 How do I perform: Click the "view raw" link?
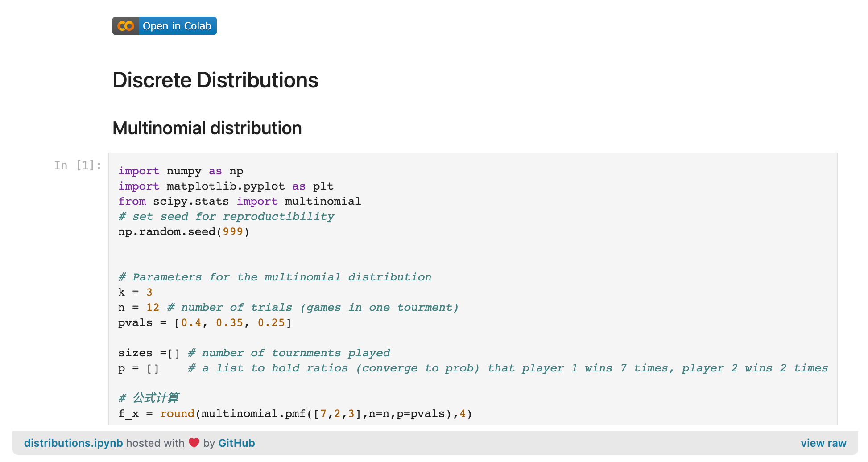[823, 443]
